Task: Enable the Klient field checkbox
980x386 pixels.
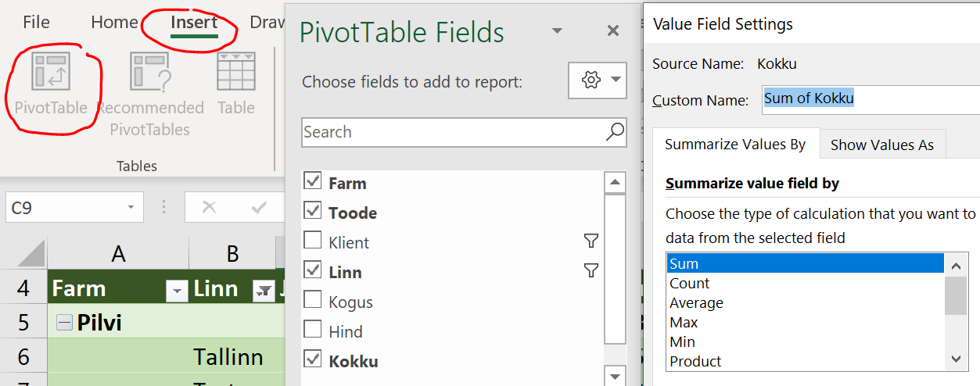Action: [313, 242]
